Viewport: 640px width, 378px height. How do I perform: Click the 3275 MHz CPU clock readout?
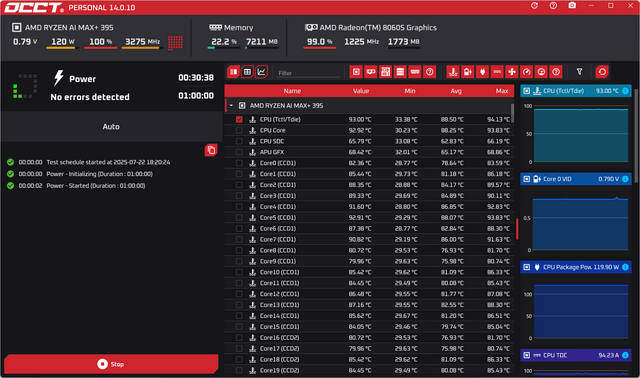[142, 42]
